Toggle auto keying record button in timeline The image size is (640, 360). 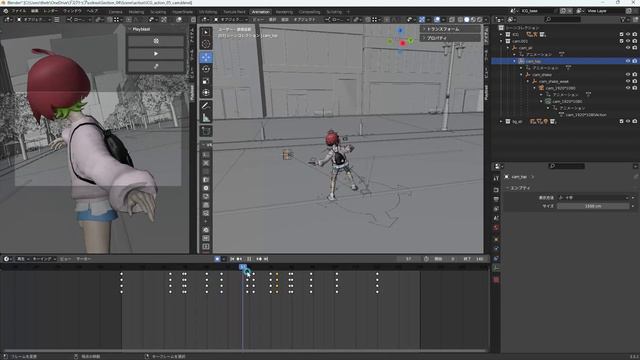217,259
